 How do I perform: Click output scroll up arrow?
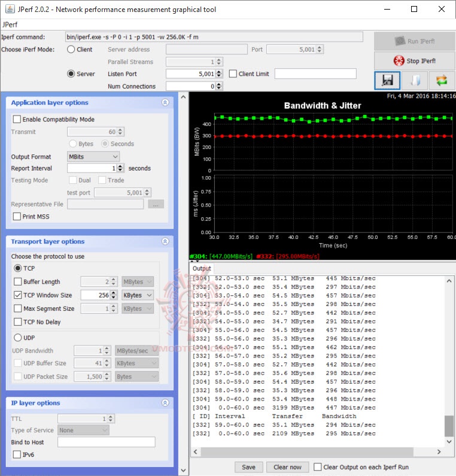pos(449,281)
